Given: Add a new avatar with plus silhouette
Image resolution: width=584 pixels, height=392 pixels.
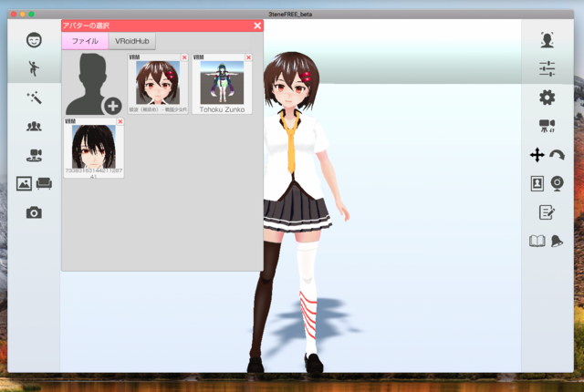Looking at the screenshot, I should click(93, 84).
